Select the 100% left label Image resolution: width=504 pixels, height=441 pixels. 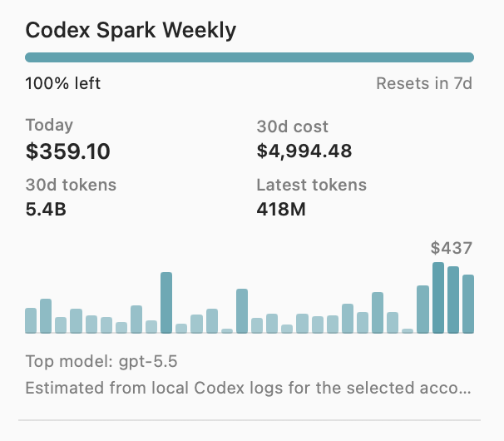click(x=63, y=84)
